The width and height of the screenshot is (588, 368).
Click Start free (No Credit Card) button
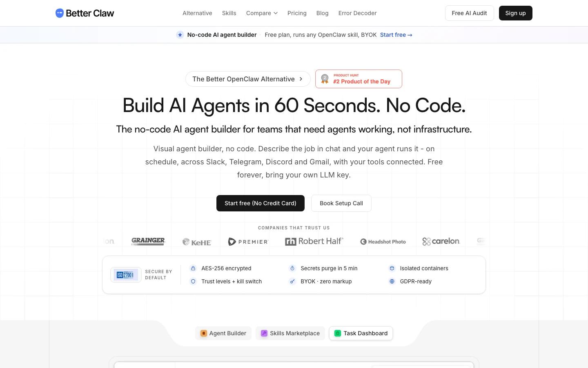[261, 203]
